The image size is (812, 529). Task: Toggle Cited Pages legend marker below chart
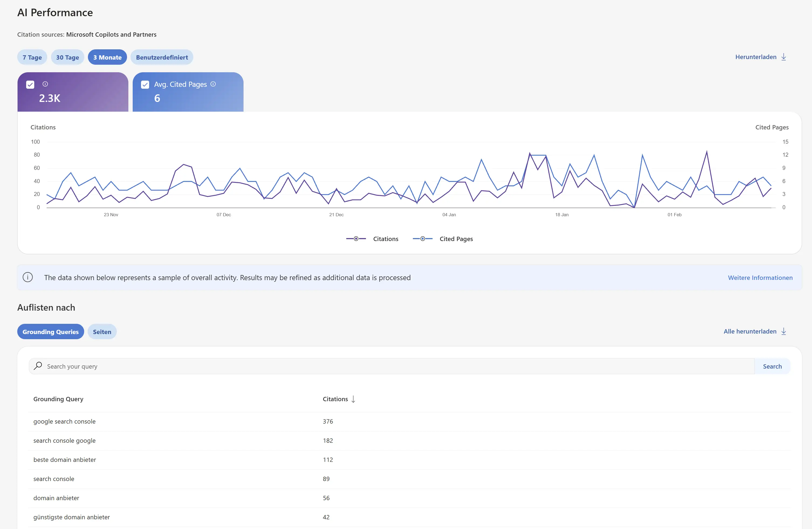tap(422, 239)
